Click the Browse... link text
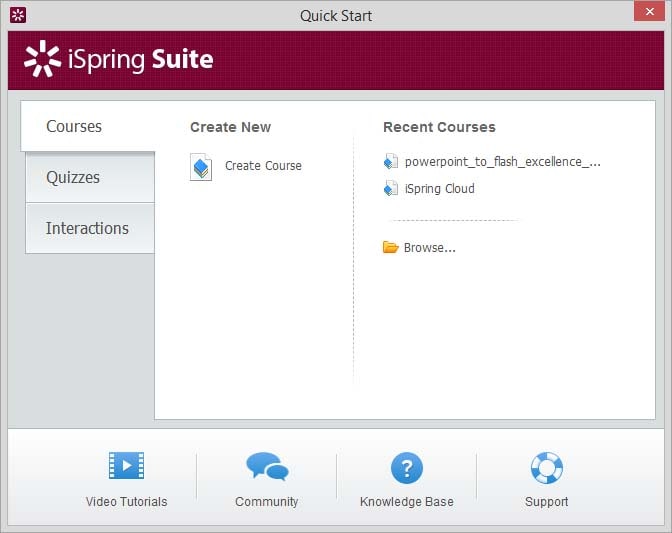 coord(430,248)
